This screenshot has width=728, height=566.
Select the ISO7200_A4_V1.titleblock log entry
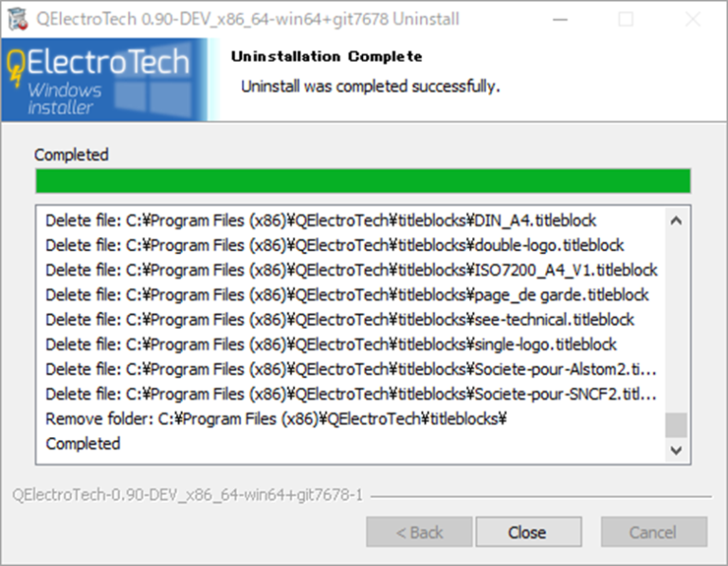point(351,270)
